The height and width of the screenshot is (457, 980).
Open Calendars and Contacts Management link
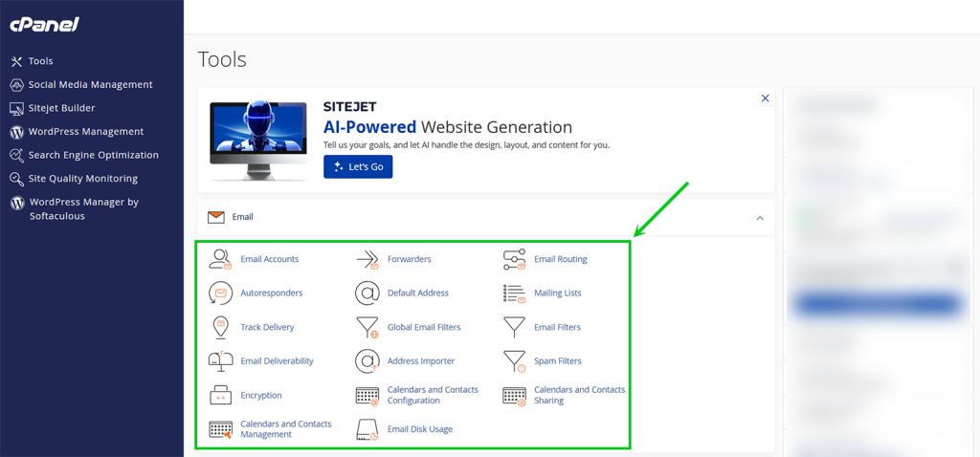(x=286, y=429)
